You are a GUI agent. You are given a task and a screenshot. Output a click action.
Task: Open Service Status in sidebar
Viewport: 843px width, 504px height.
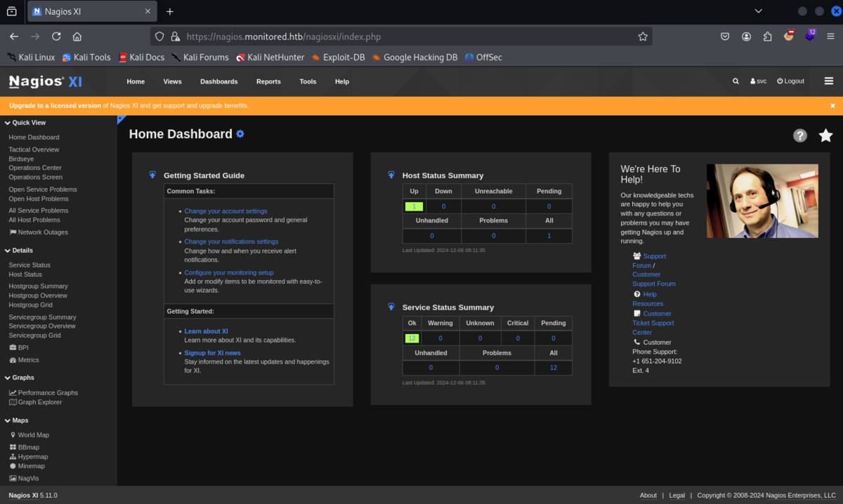pos(30,265)
